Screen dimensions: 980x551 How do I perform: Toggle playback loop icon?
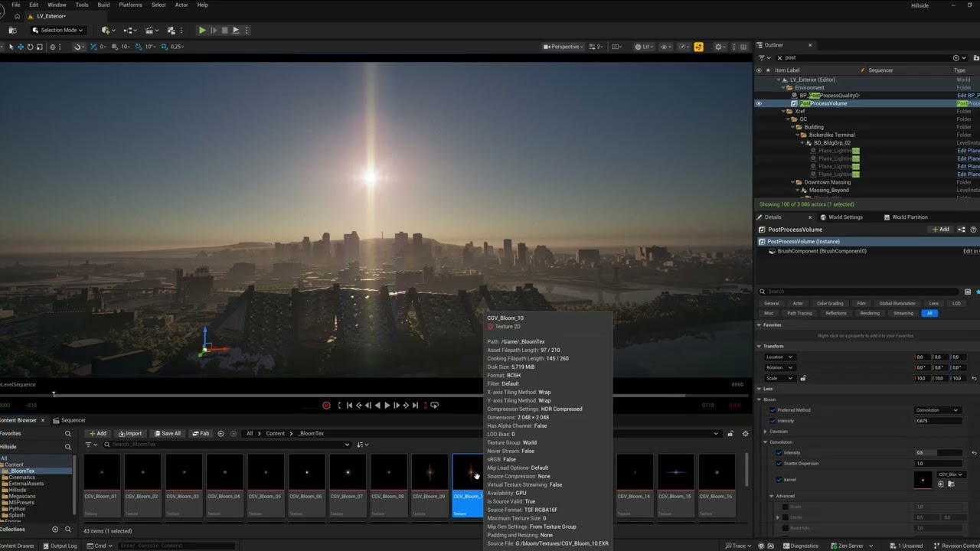click(435, 405)
